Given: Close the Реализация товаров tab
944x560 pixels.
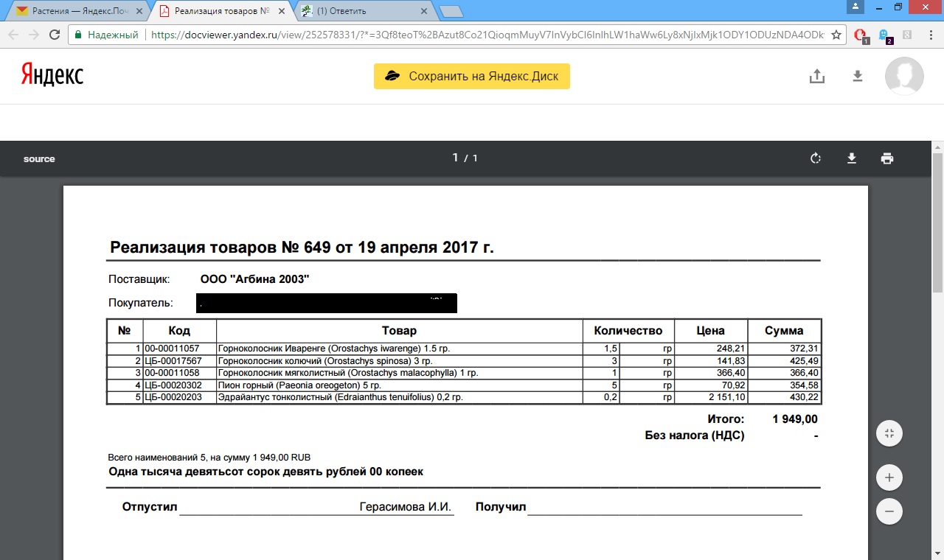Looking at the screenshot, I should pos(282,12).
